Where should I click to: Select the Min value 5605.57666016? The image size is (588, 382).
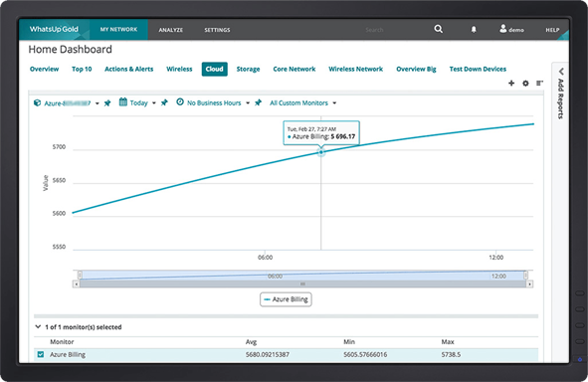pyautogui.click(x=365, y=354)
